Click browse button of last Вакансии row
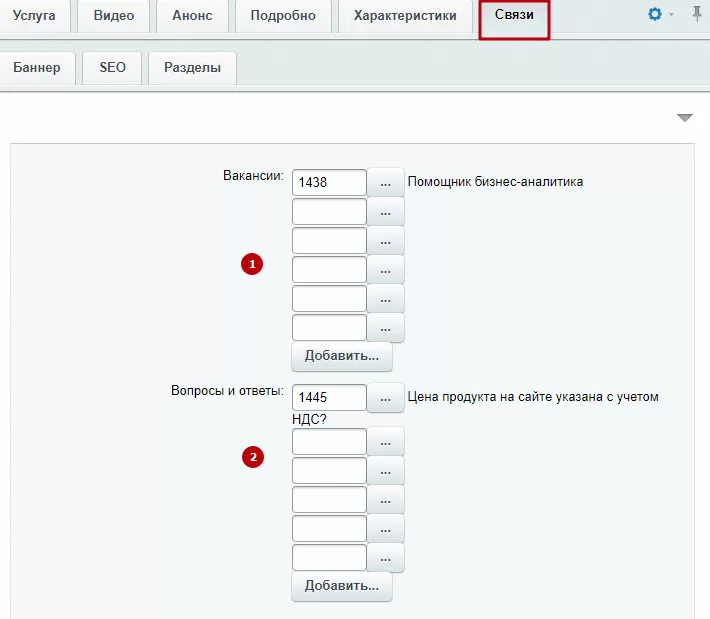This screenshot has height=619, width=710. [385, 328]
